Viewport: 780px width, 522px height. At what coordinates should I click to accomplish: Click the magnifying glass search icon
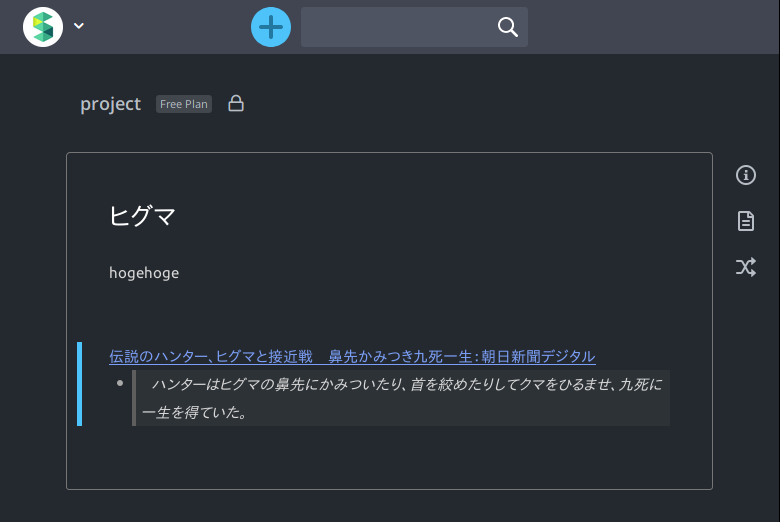[x=507, y=27]
